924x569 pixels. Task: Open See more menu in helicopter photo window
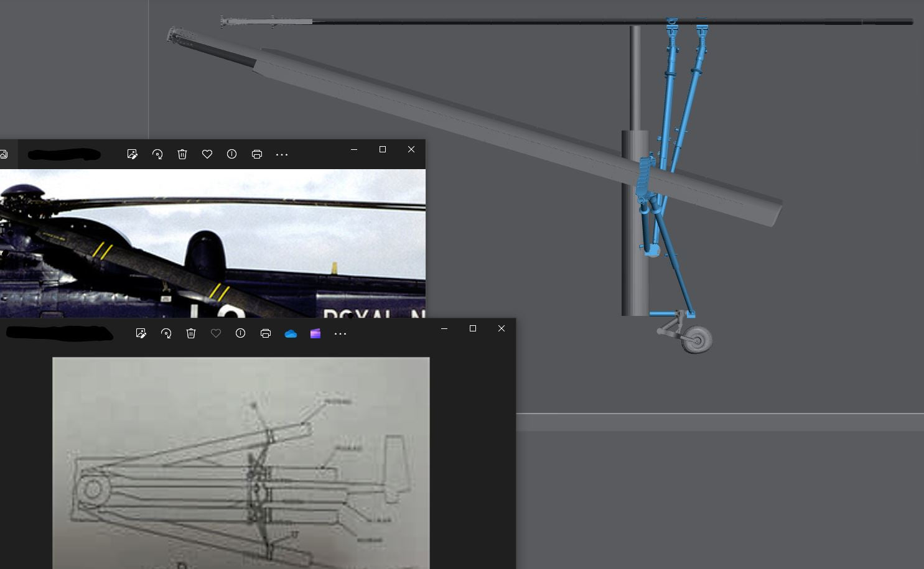282,154
